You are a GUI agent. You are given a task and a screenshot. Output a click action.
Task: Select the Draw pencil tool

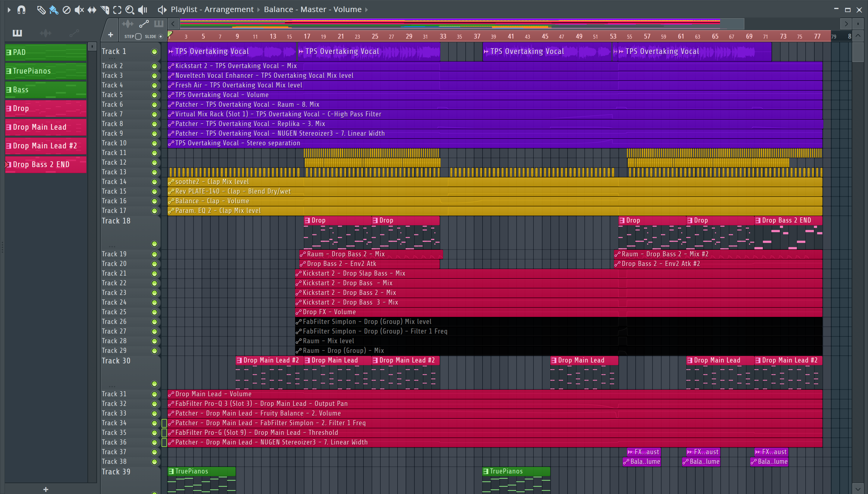pos(41,10)
